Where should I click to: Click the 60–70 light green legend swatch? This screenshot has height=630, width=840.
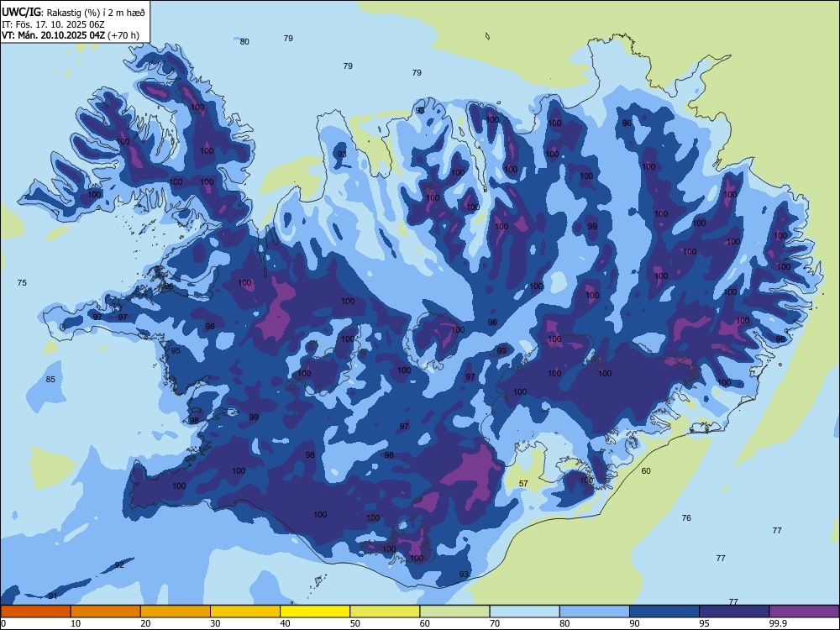(454, 612)
